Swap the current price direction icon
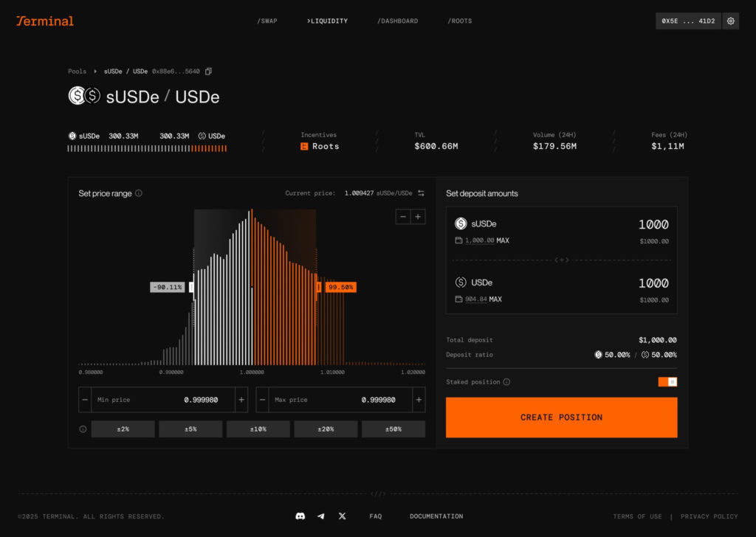Image resolution: width=756 pixels, height=537 pixels. [x=421, y=193]
